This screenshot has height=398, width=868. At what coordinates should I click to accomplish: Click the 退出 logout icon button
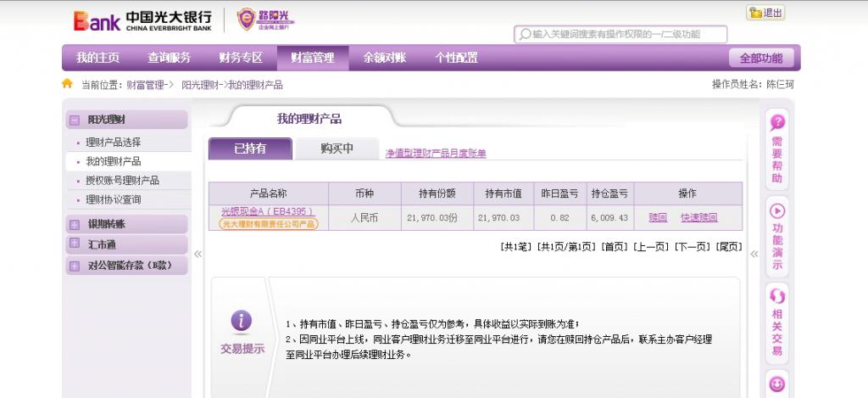765,13
